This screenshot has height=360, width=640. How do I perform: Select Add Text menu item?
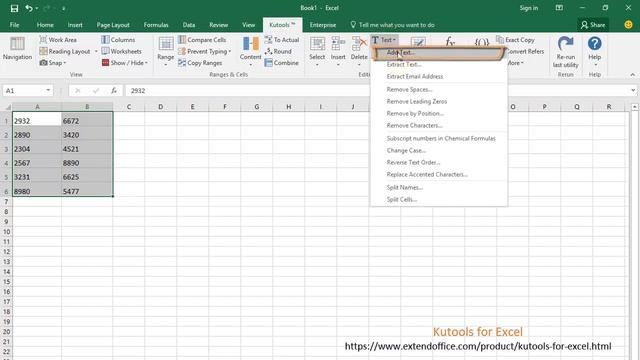click(x=439, y=53)
